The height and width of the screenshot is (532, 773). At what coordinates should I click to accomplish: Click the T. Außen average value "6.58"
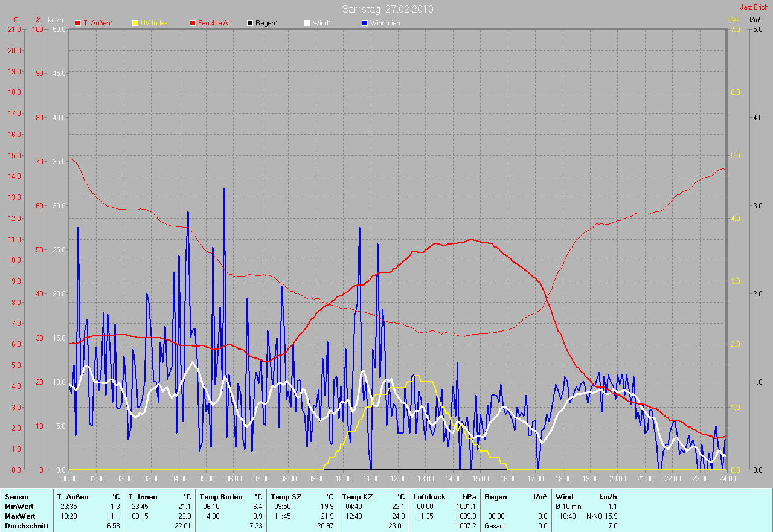point(113,526)
